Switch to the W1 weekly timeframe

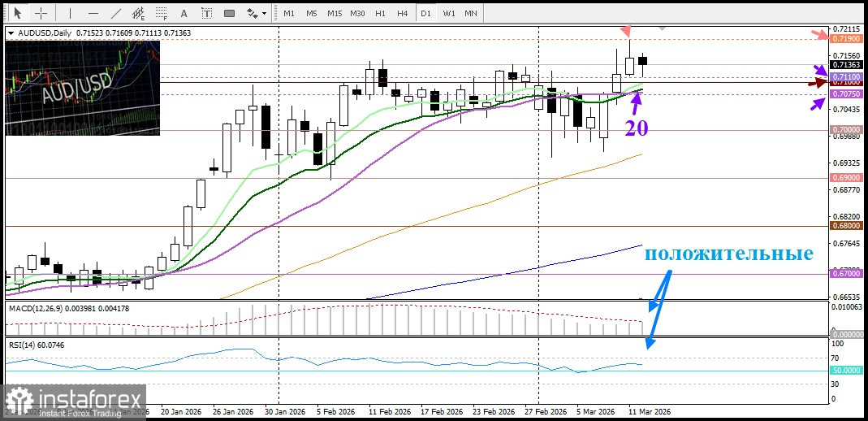pos(448,13)
